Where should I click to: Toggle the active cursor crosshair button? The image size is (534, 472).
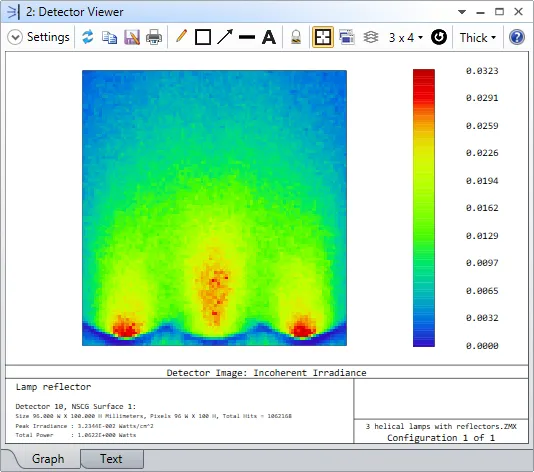(323, 37)
